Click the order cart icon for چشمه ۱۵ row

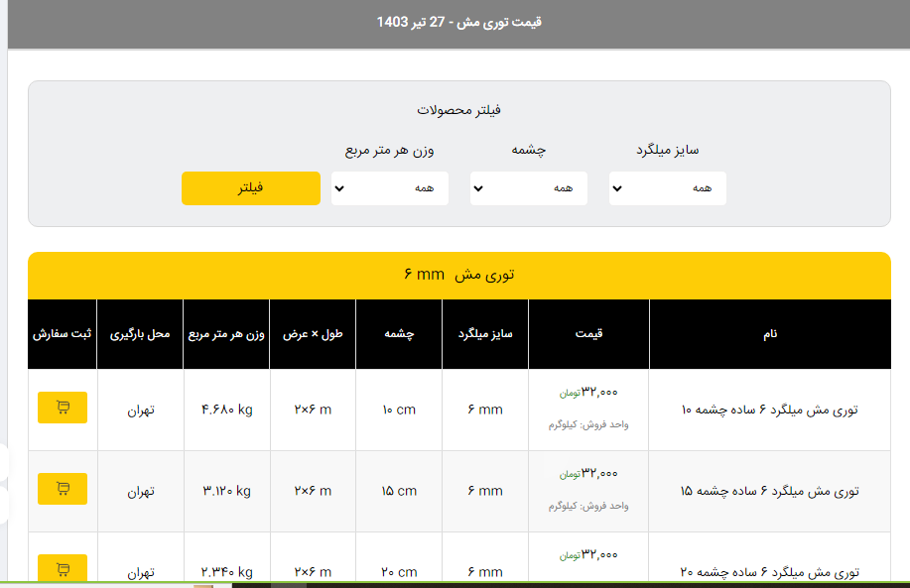click(x=63, y=489)
